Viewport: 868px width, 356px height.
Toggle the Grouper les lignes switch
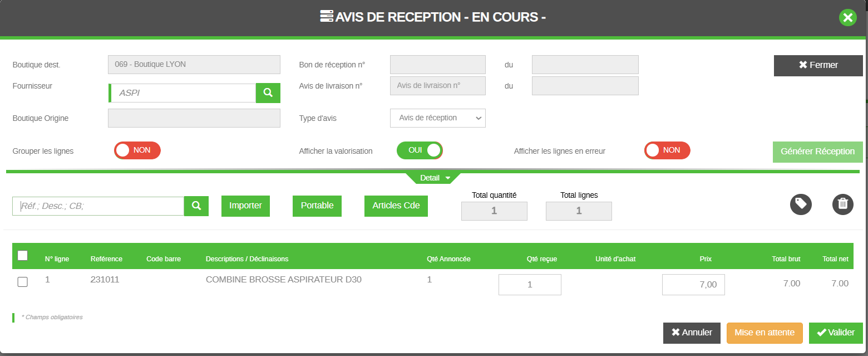137,150
